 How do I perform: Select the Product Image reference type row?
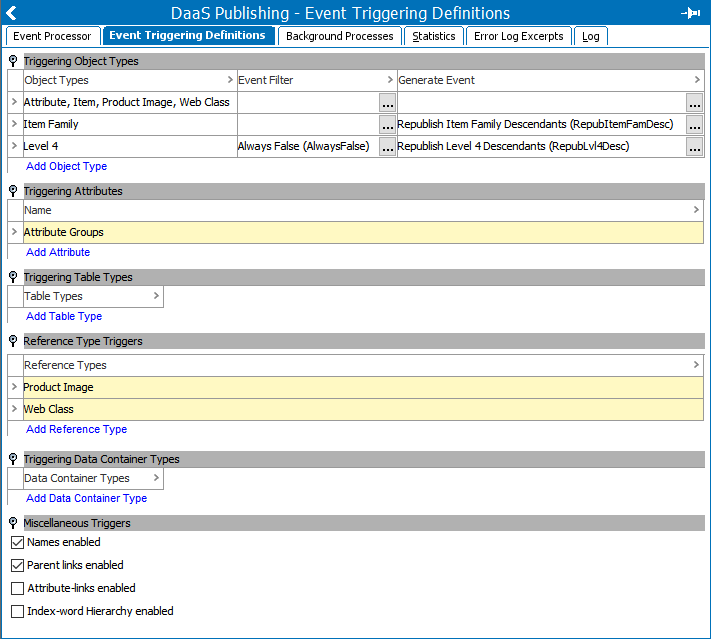pos(363,387)
